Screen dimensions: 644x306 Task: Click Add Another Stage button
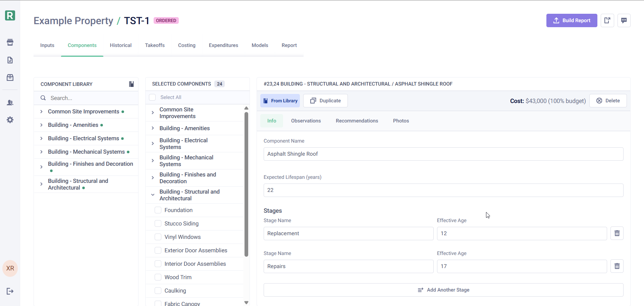pyautogui.click(x=443, y=290)
